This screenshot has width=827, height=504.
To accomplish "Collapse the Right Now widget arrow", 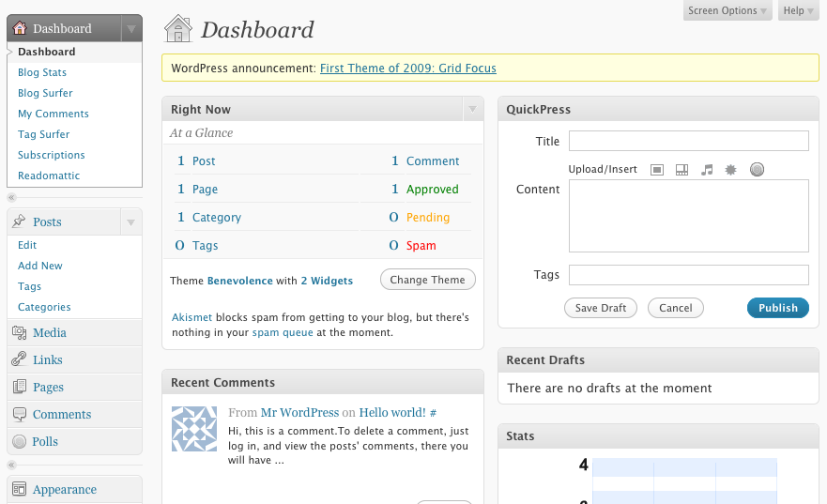I will [472, 109].
